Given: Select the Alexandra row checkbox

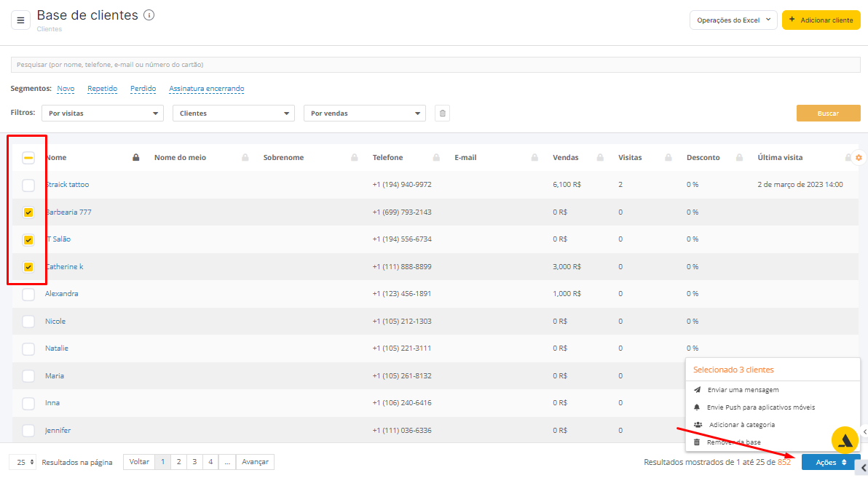Looking at the screenshot, I should click(x=28, y=295).
